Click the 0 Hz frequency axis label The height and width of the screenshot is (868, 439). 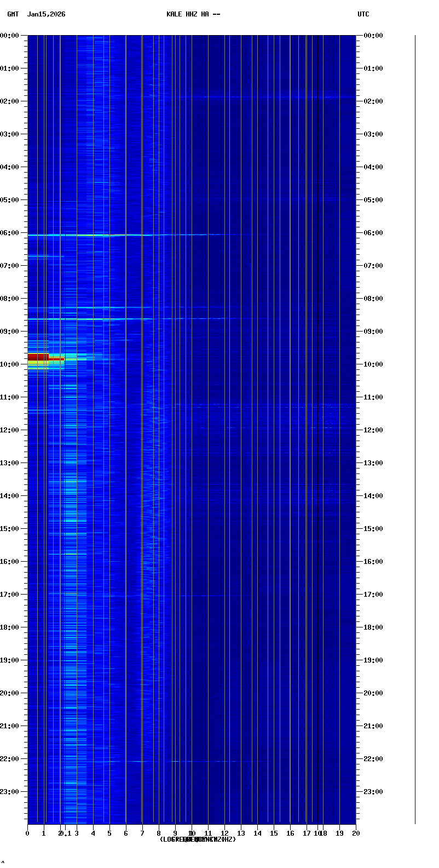click(27, 833)
